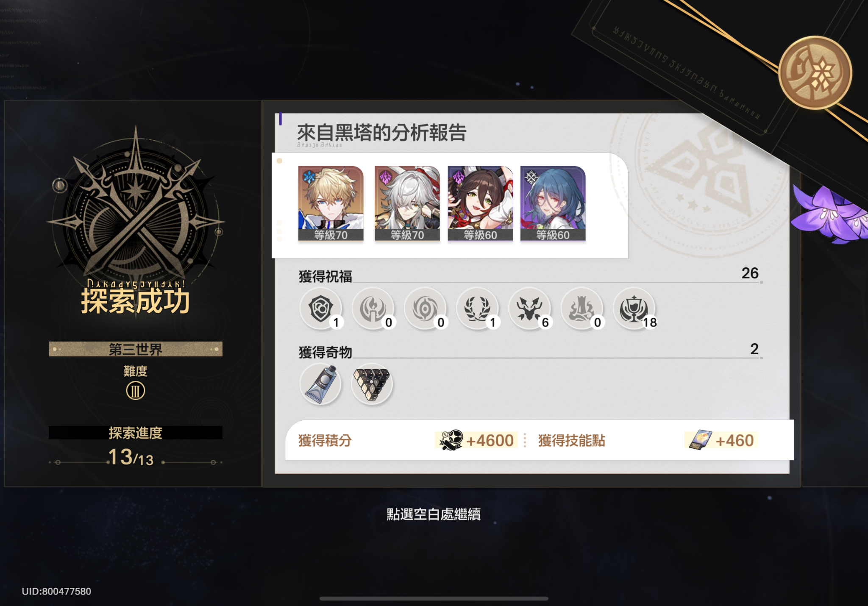This screenshot has width=868, height=606.
Task: Click the Preservation path blessing icon
Action: pos(321,309)
